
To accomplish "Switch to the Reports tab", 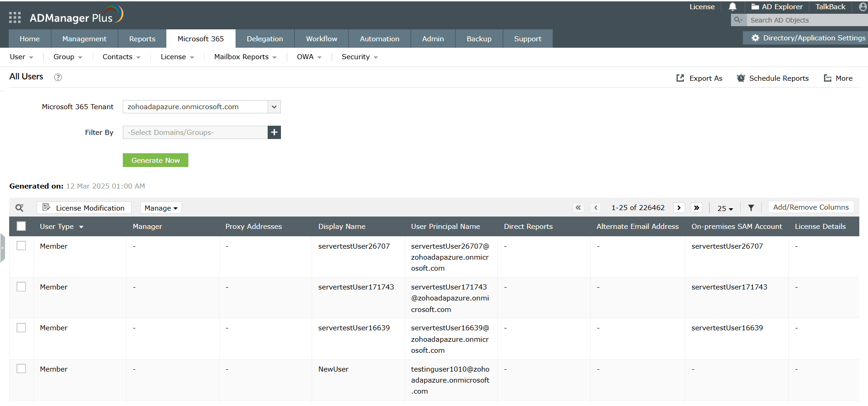I will click(x=142, y=39).
